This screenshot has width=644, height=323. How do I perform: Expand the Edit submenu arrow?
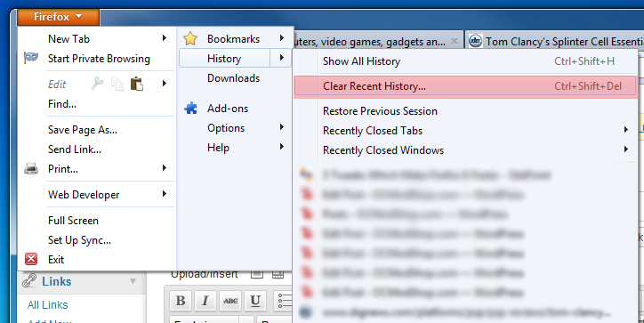point(165,84)
